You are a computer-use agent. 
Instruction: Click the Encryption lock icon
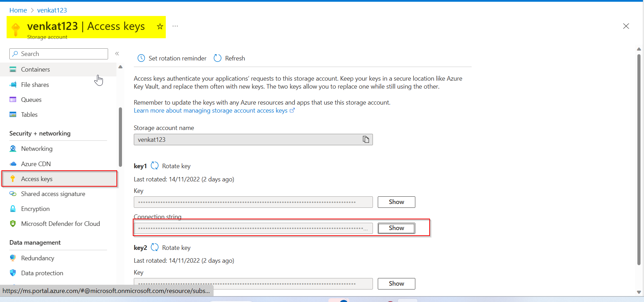(13, 209)
